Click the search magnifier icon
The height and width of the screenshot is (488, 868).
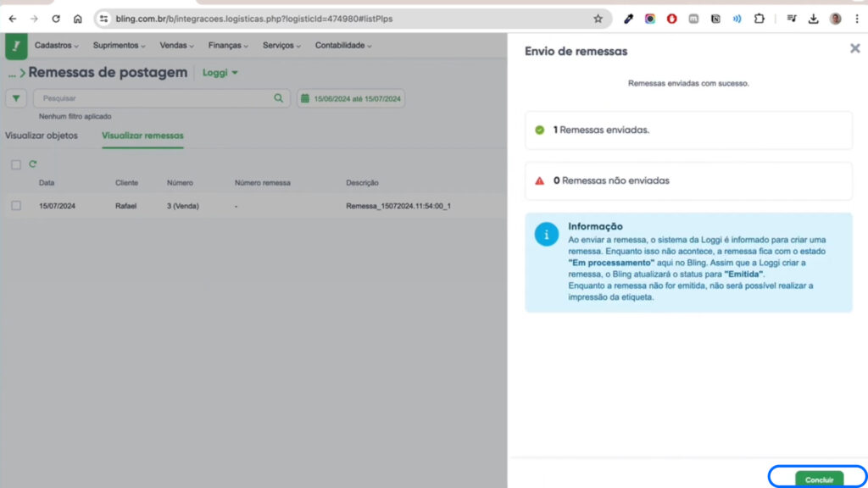[x=278, y=98]
